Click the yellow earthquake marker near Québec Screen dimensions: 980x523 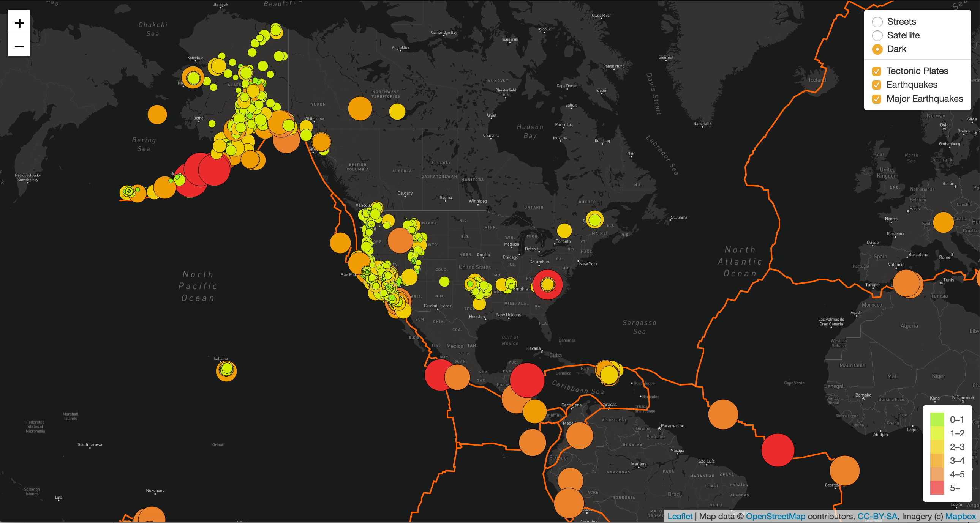click(x=594, y=220)
